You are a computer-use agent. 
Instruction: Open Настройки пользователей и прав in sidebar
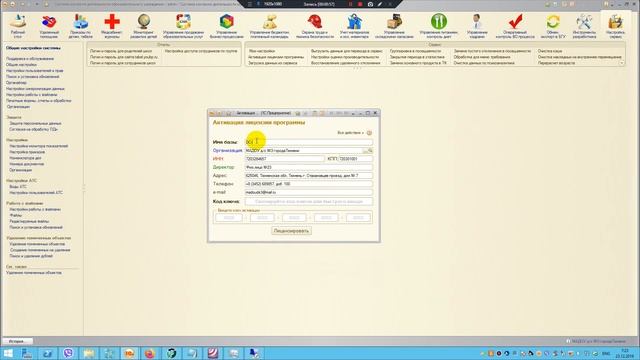[35, 71]
